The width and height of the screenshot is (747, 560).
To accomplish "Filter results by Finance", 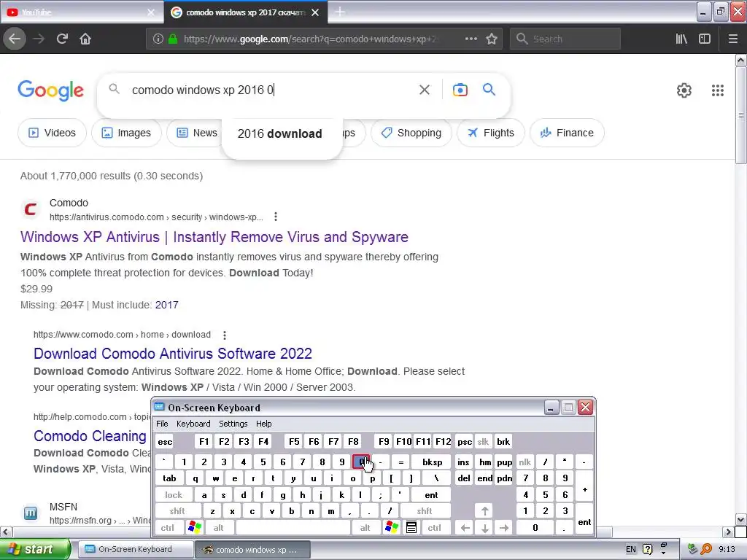I will (x=567, y=133).
